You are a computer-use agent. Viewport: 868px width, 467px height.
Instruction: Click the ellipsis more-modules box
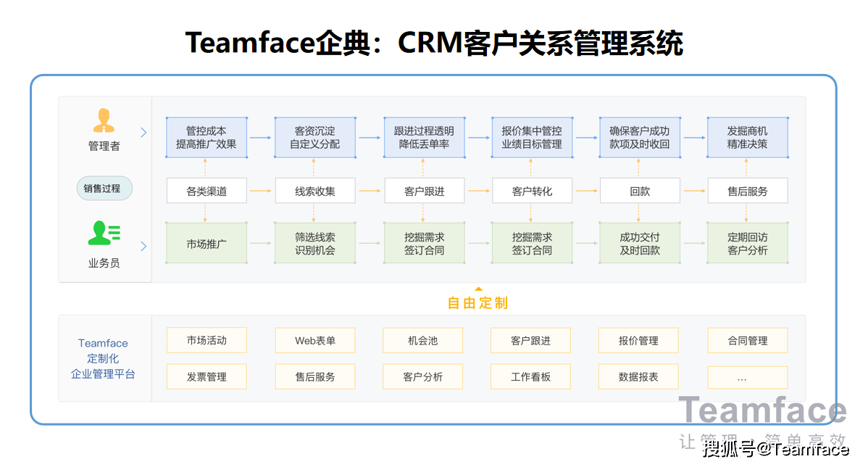747,376
